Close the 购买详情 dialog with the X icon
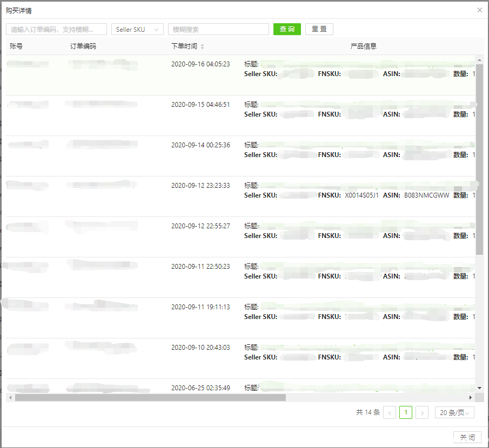The width and height of the screenshot is (489, 448). click(479, 10)
